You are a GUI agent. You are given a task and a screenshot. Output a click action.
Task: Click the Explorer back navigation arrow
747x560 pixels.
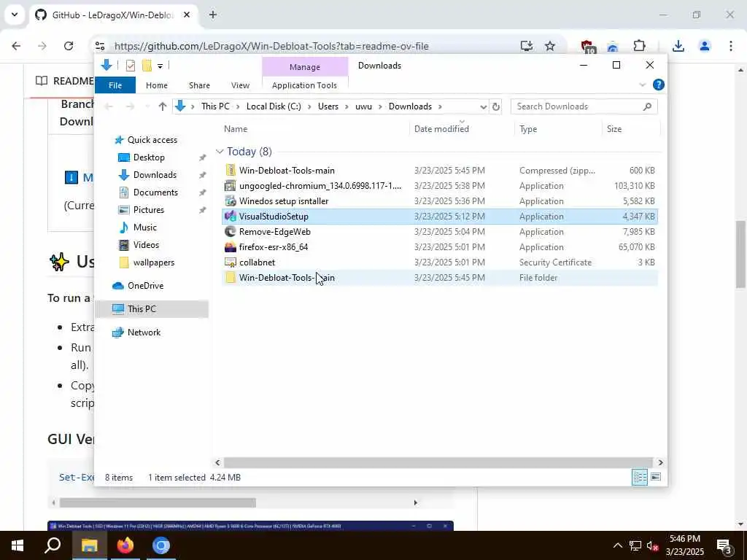tap(108, 106)
